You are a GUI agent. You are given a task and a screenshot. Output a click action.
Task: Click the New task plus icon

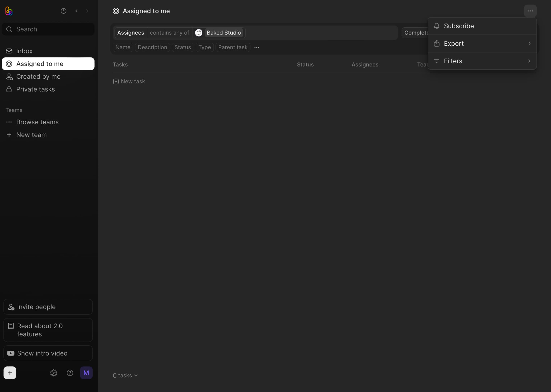(x=116, y=82)
